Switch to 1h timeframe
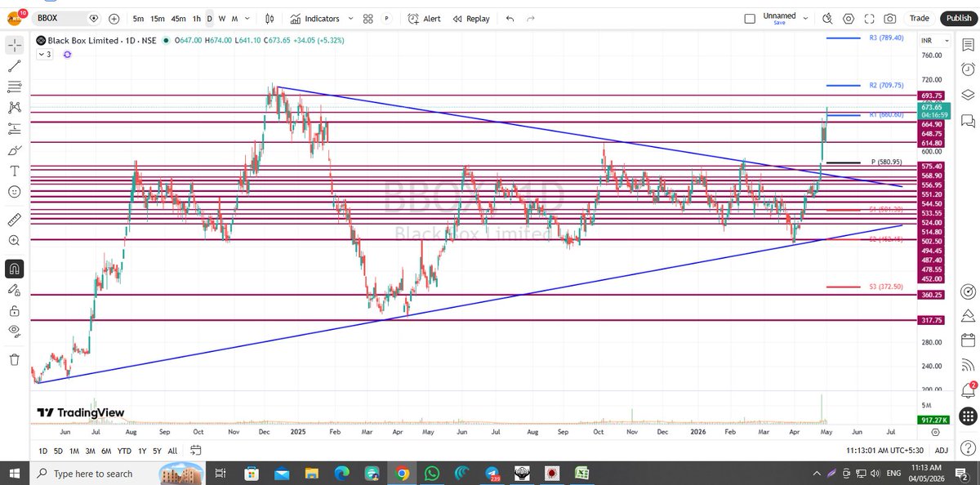Viewport: 980px width, 485px height. (x=197, y=18)
